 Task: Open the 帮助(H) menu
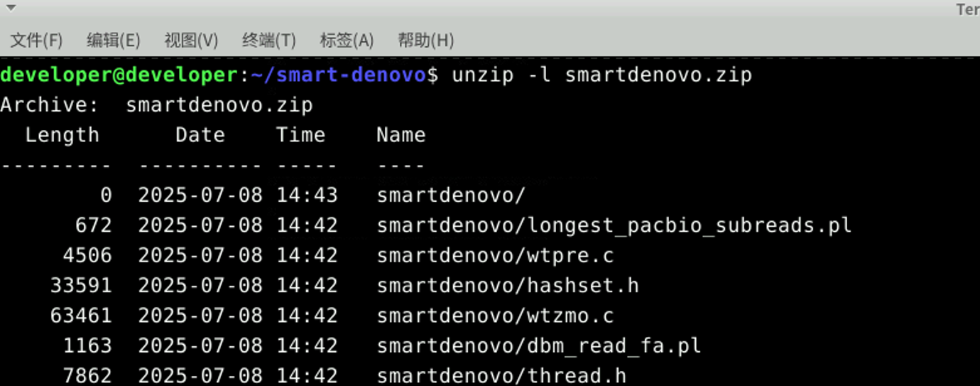tap(425, 41)
